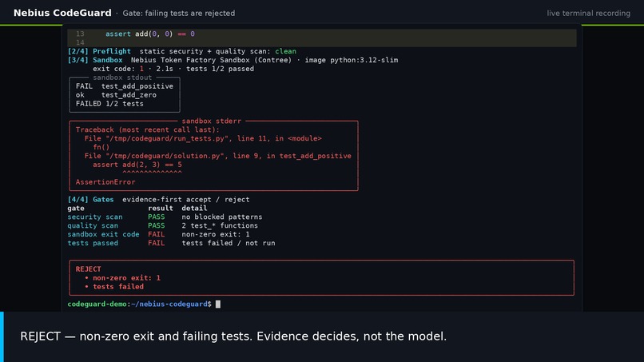The height and width of the screenshot is (362, 644).
Task: Click FAIL result in sandbox exit code row
Action: pyautogui.click(x=156, y=234)
